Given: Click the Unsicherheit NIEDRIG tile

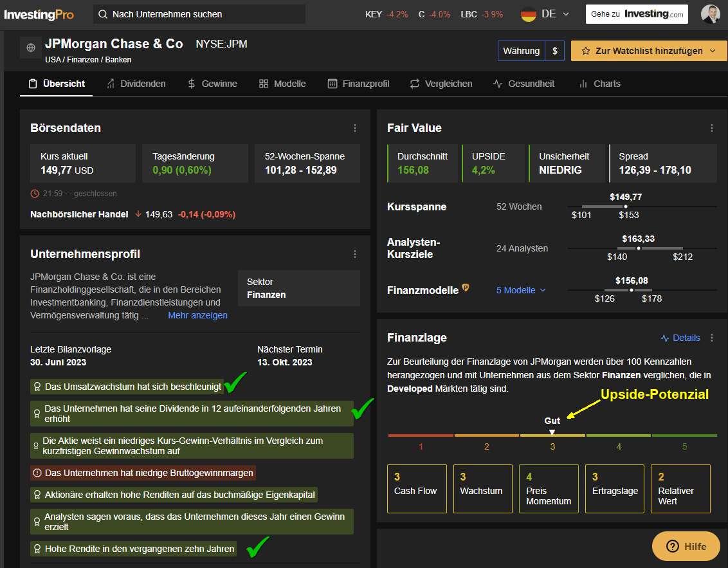Looking at the screenshot, I should [567, 163].
